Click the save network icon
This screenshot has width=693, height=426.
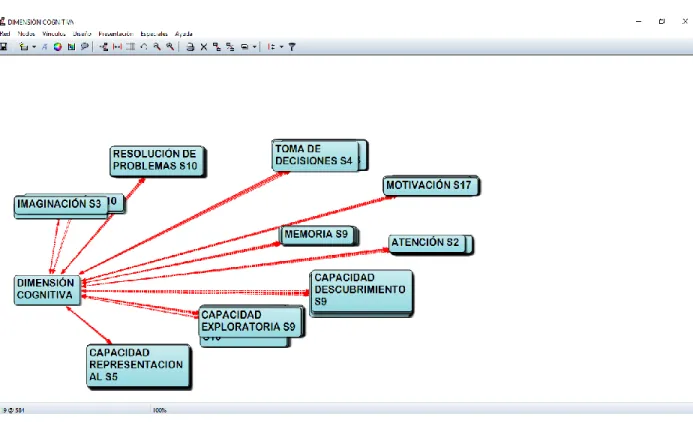(3, 46)
